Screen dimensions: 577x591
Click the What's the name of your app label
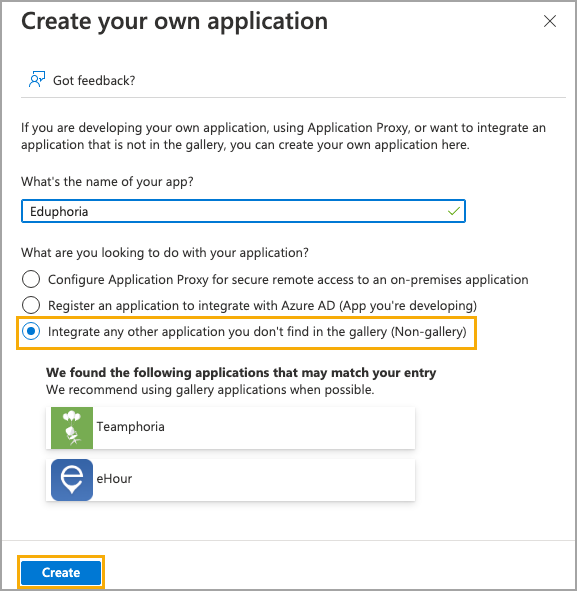[107, 182]
